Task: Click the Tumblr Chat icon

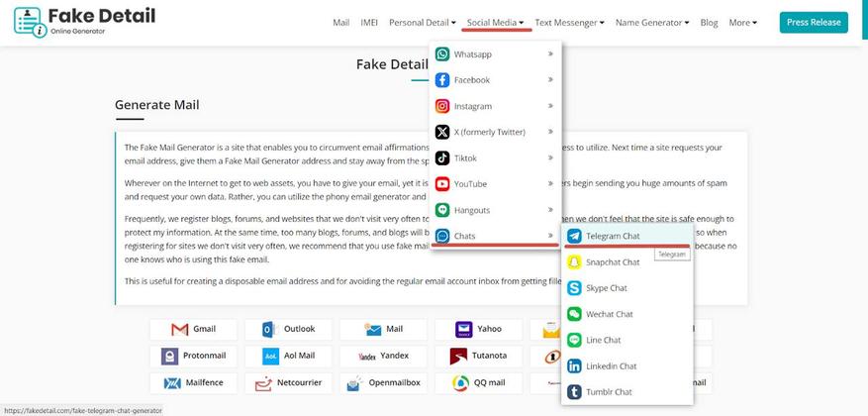Action: (574, 392)
